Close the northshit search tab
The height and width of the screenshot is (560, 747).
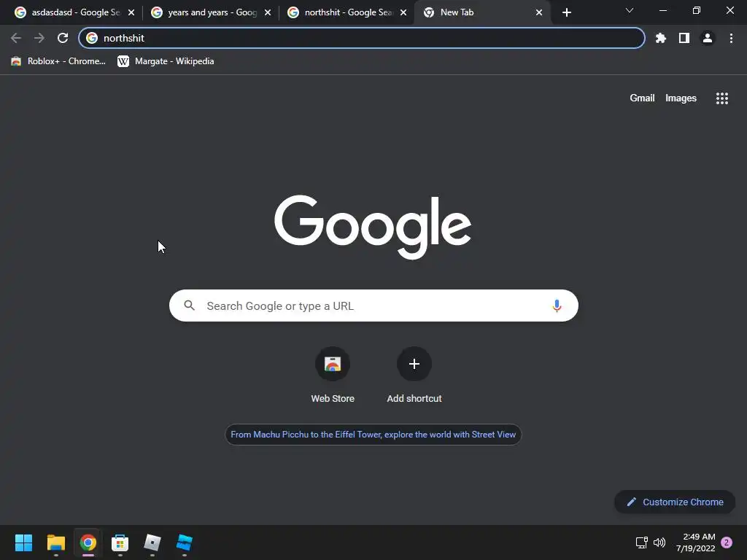point(403,12)
